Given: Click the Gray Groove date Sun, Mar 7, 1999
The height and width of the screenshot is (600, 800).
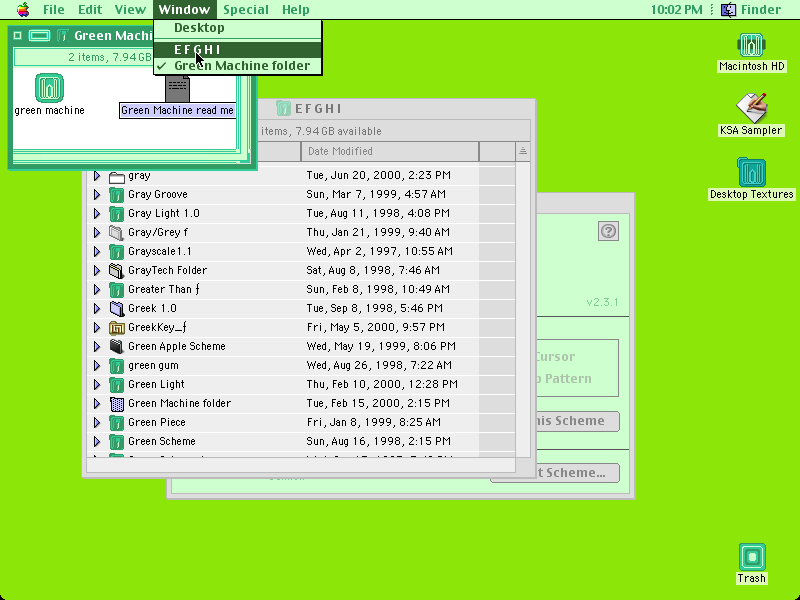Looking at the screenshot, I should click(x=376, y=194).
